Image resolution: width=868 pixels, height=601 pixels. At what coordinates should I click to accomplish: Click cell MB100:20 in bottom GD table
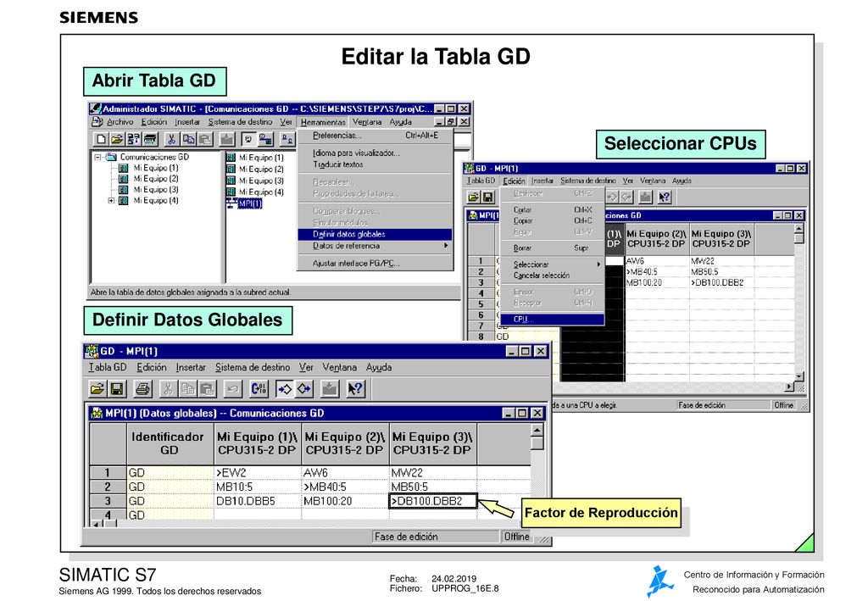point(346,501)
